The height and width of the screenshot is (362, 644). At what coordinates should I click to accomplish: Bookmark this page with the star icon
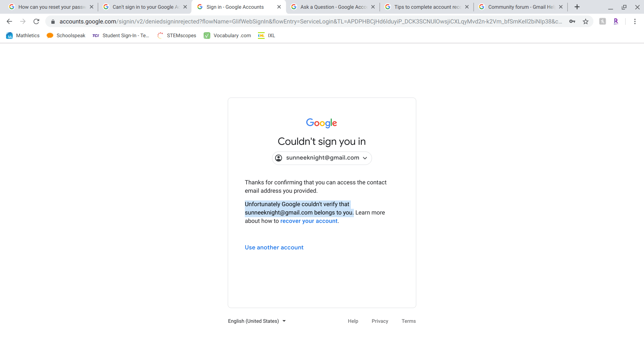(586, 21)
